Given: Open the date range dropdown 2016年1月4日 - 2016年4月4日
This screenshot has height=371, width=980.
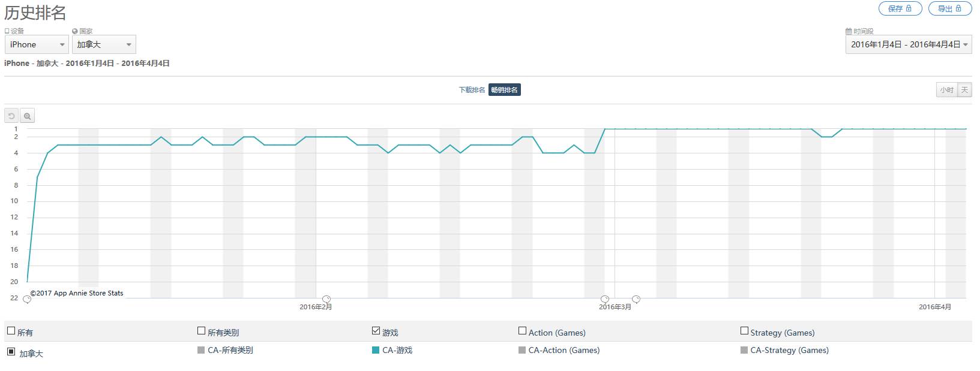Looking at the screenshot, I should pyautogui.click(x=909, y=44).
